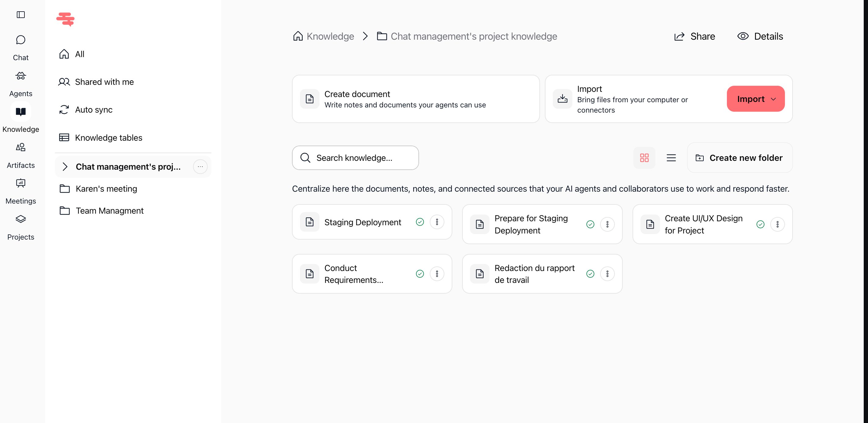The width and height of the screenshot is (868, 423).
Task: Open Team Managment folder
Action: click(x=133, y=211)
